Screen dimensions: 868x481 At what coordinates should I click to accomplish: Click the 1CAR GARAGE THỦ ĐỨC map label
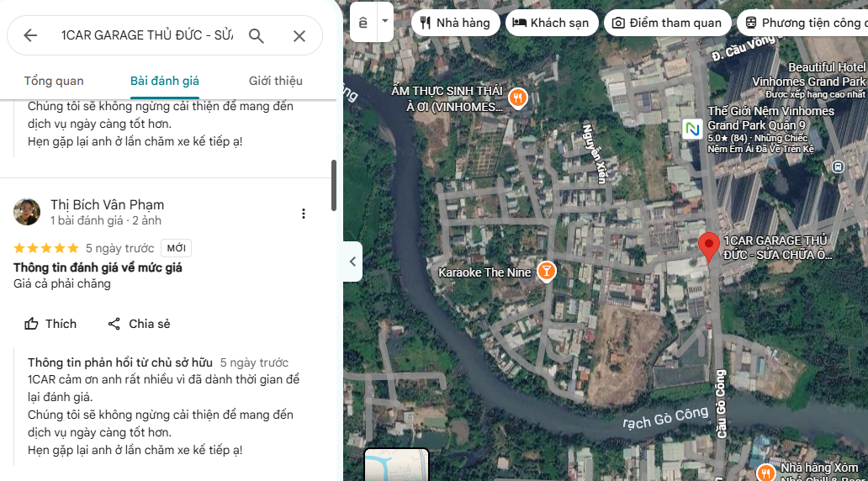tap(777, 248)
